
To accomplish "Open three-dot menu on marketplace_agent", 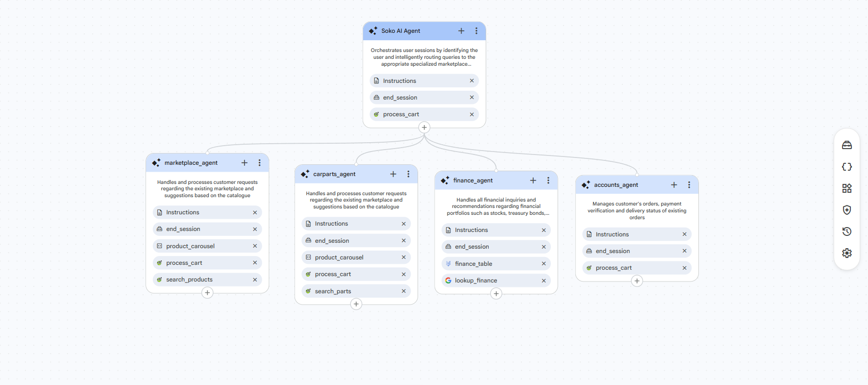I will 259,163.
